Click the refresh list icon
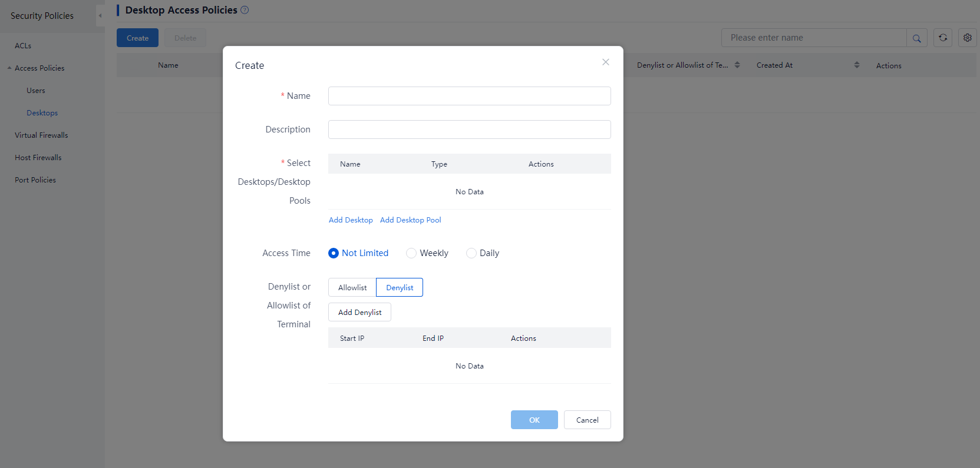 [943, 38]
